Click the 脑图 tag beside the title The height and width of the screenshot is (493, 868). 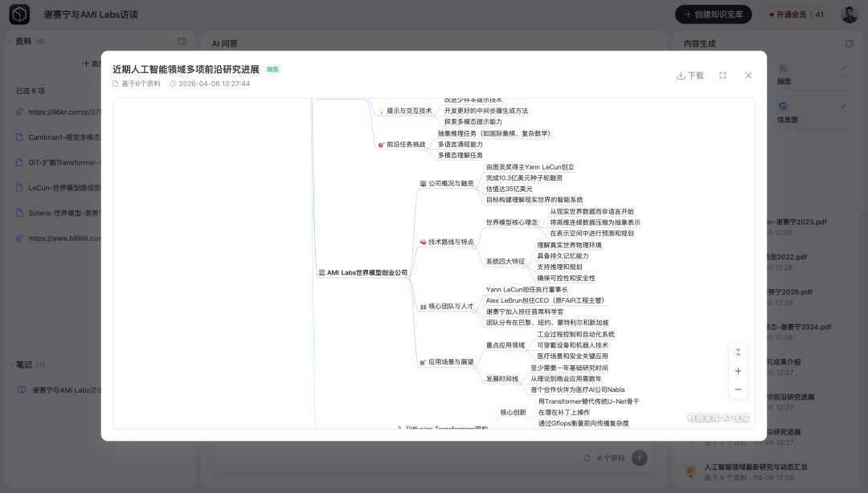272,70
